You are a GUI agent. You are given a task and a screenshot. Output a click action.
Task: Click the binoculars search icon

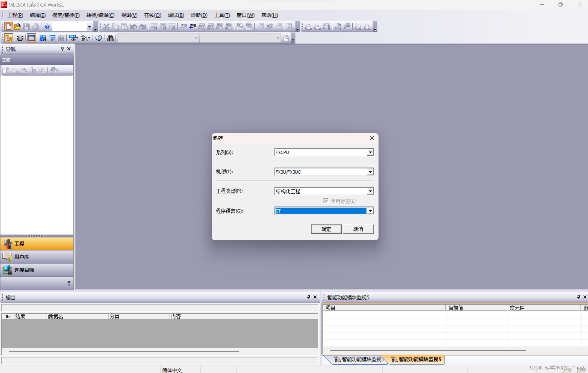click(x=110, y=38)
